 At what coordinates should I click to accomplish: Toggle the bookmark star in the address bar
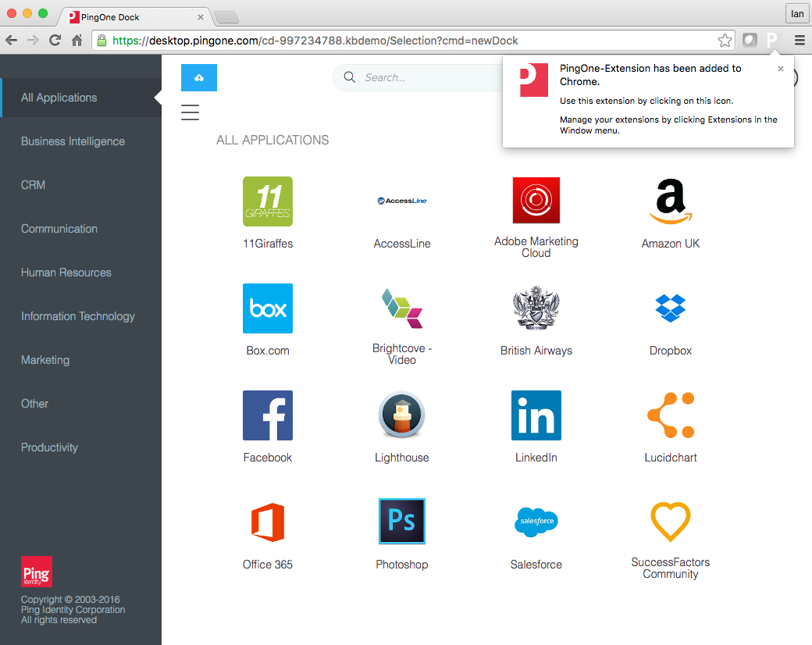(725, 40)
